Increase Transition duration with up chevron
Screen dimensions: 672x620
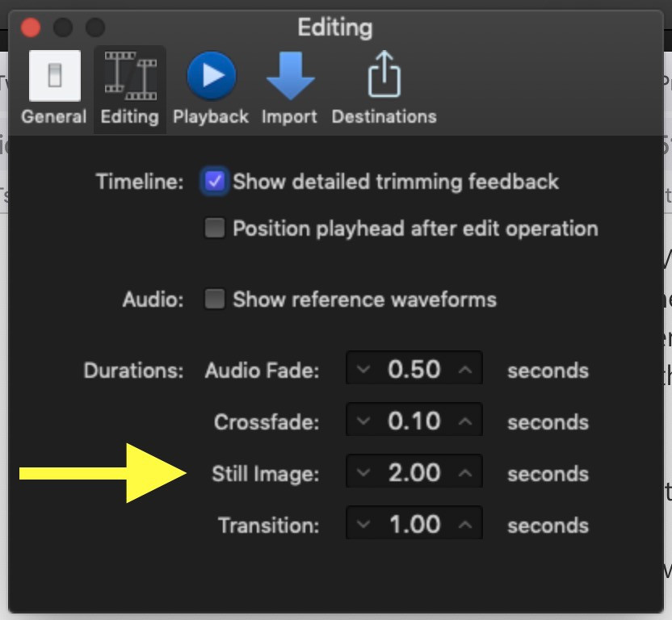(x=465, y=526)
